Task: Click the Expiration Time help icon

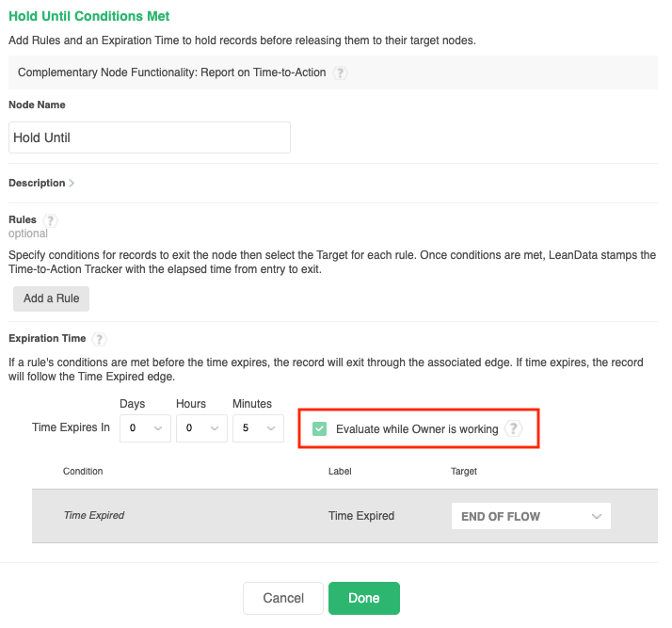Action: [x=100, y=339]
